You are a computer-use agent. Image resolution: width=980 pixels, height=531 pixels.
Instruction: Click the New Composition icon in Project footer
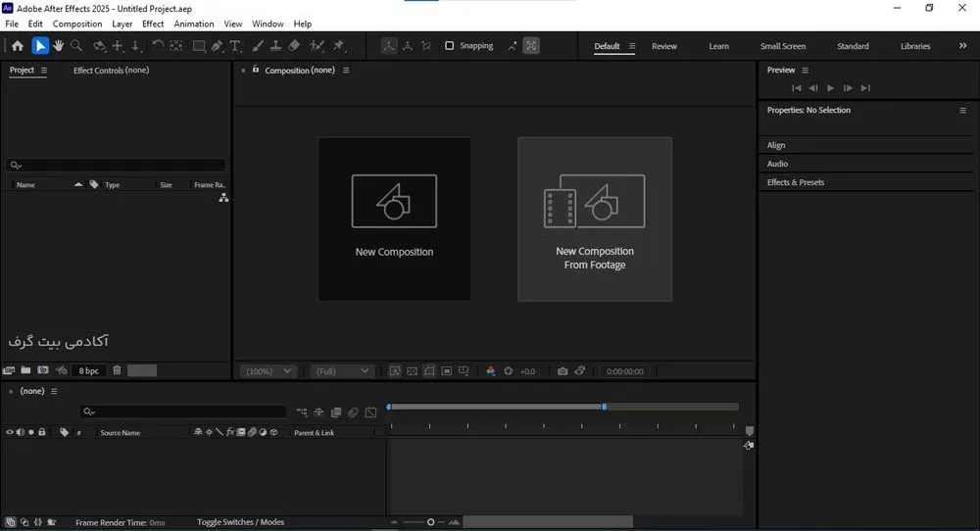(43, 370)
